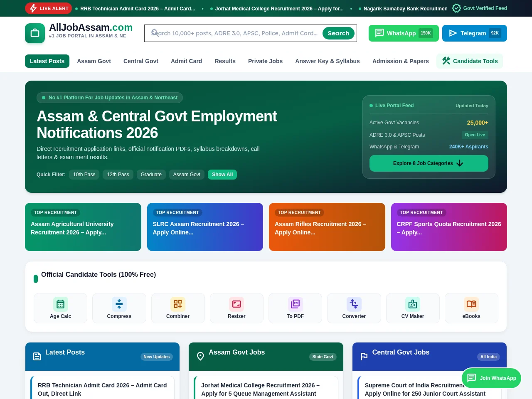Image resolution: width=532 pixels, height=399 pixels.
Task: Click the AllJobAssam briefcase logo icon
Action: coord(35,33)
